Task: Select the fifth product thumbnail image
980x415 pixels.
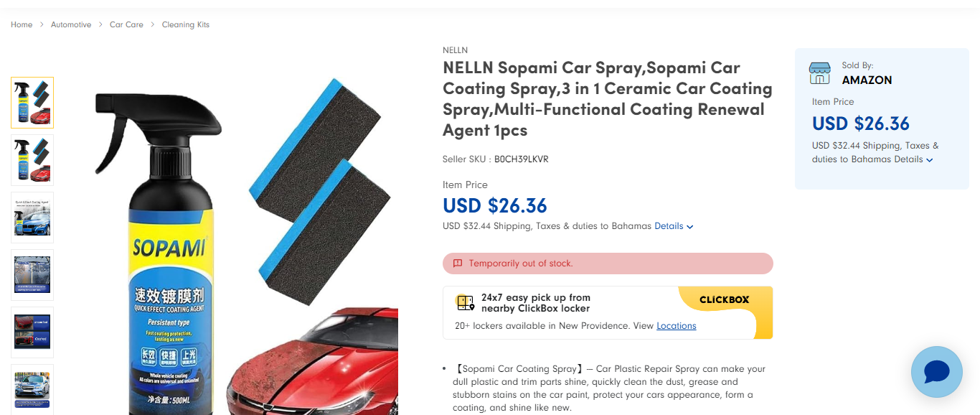Action: click(32, 332)
